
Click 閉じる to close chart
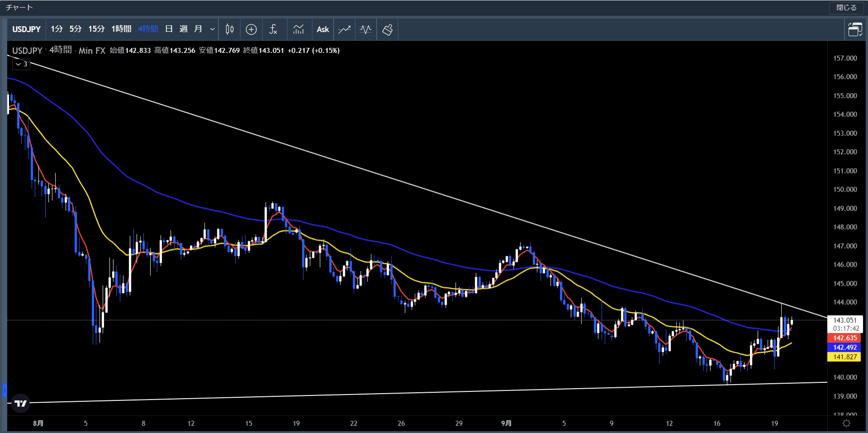point(846,8)
